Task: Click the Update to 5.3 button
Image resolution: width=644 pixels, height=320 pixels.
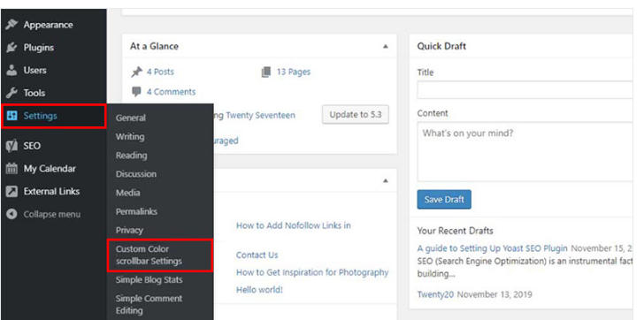Action: (356, 115)
